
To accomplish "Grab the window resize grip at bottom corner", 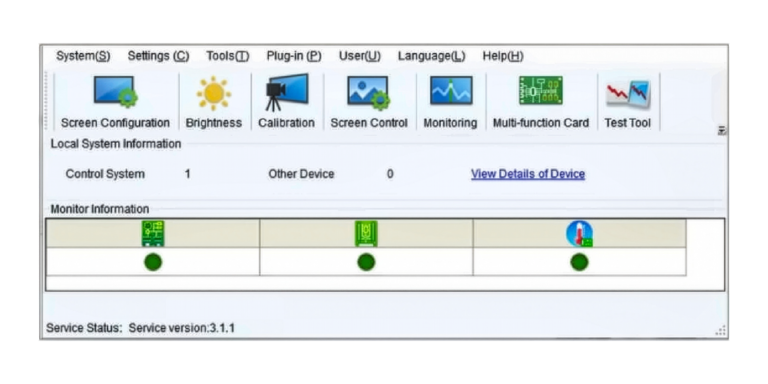I will (x=720, y=331).
